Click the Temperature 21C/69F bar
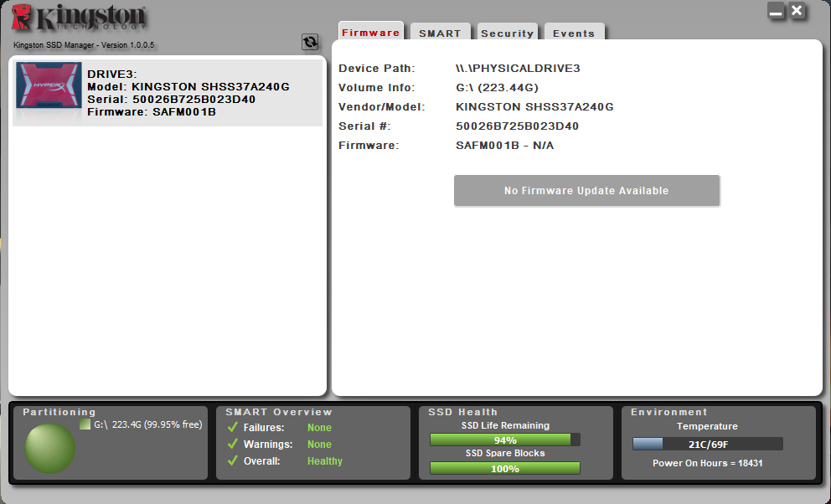This screenshot has height=504, width=831. click(x=708, y=445)
